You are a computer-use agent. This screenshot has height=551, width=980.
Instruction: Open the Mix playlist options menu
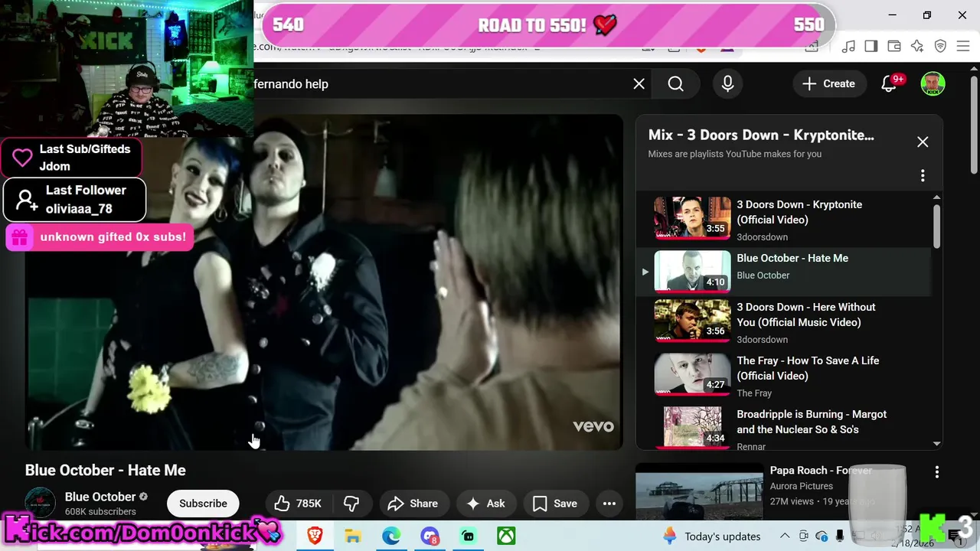[x=923, y=176]
